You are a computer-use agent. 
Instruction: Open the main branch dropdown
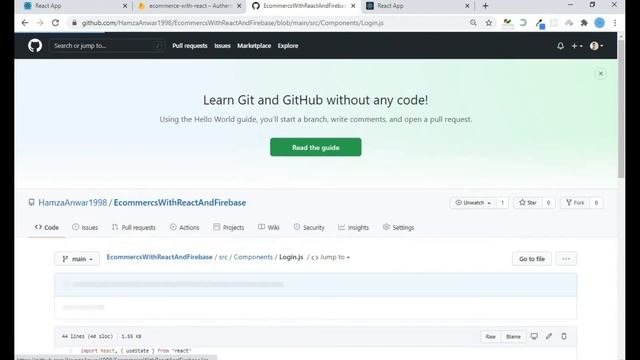pyautogui.click(x=77, y=259)
